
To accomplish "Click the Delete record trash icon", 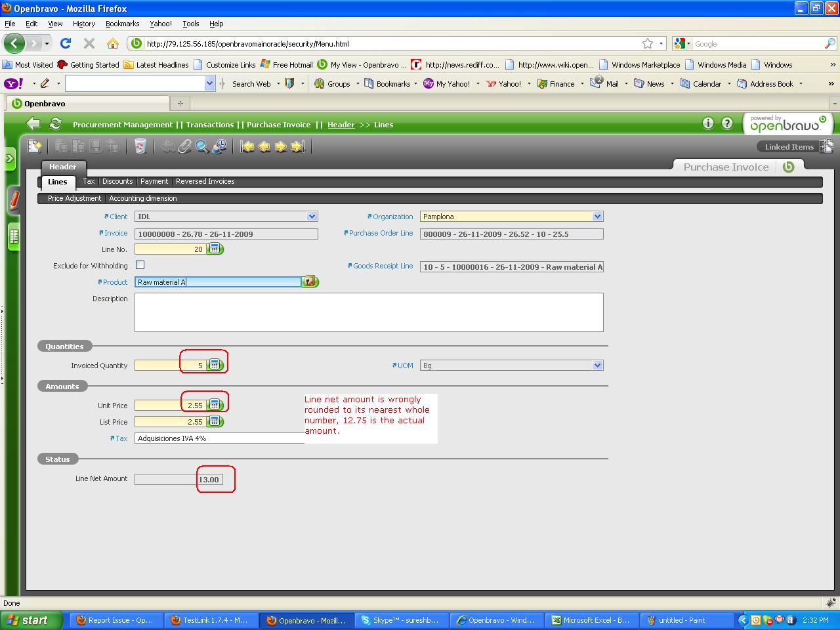I will pyautogui.click(x=140, y=146).
